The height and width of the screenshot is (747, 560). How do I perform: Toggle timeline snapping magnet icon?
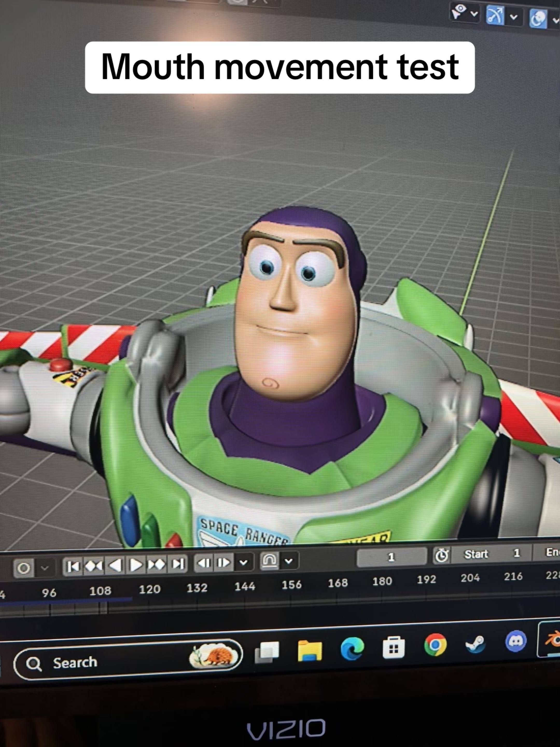point(269,561)
